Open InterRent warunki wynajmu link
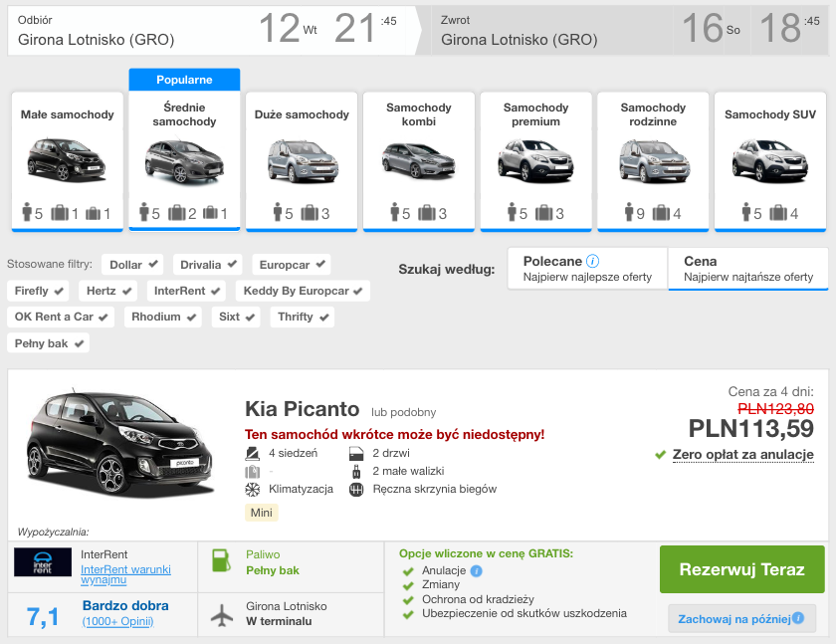Viewport: 836px width, 644px height. tap(125, 574)
